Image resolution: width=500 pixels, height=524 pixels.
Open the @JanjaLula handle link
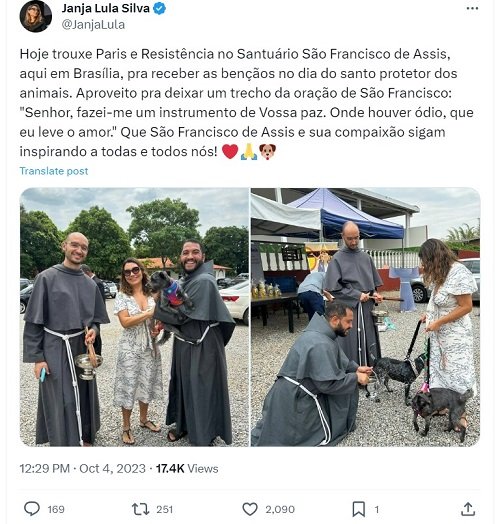[x=93, y=25]
